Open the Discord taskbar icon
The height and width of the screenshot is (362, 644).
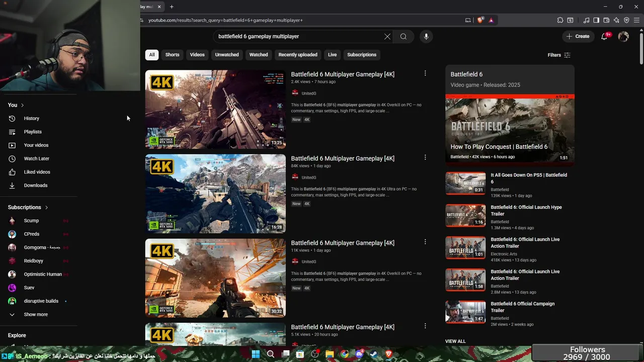359,354
